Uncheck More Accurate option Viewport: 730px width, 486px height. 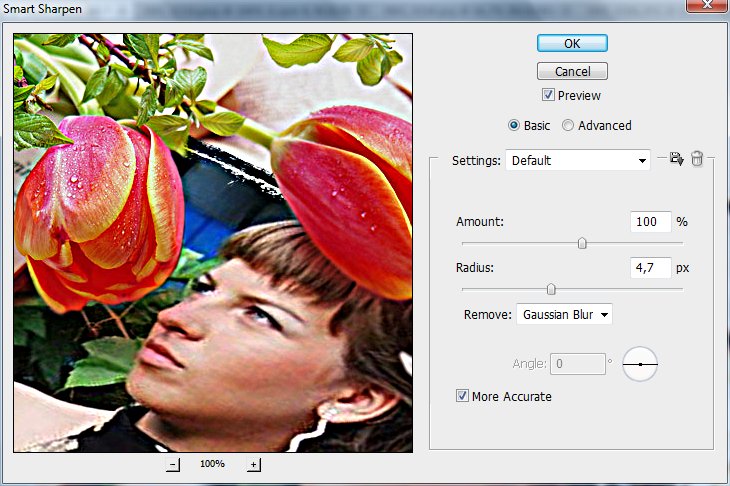462,396
